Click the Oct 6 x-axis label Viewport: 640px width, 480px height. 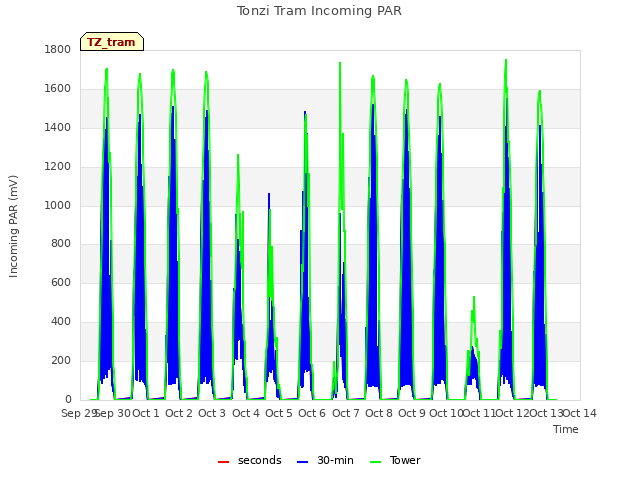point(312,413)
